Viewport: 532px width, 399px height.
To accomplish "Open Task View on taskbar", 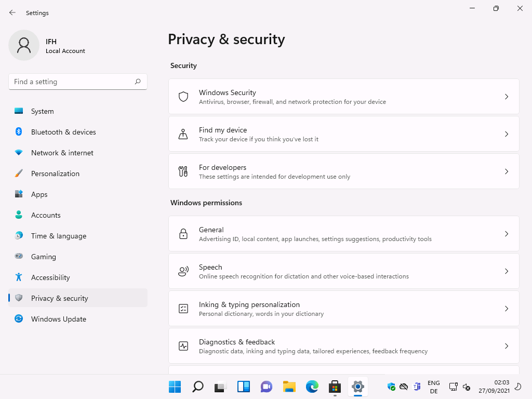I will click(x=220, y=387).
